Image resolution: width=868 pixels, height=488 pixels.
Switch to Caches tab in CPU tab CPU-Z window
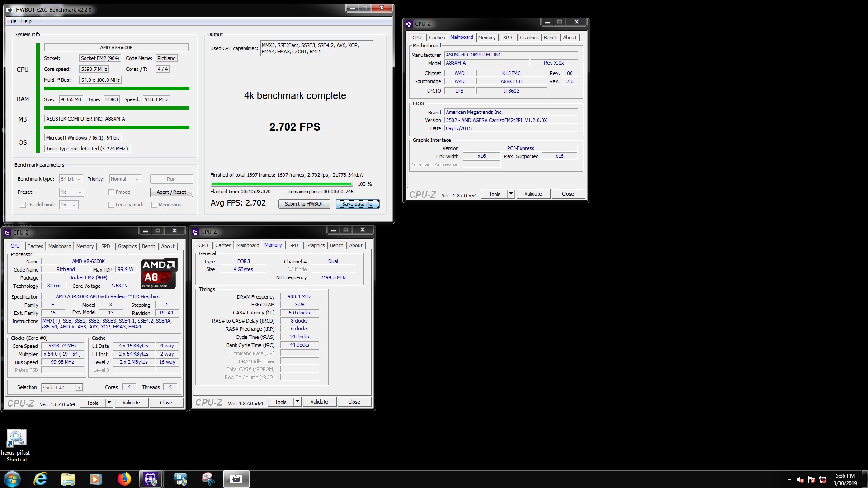tap(35, 246)
